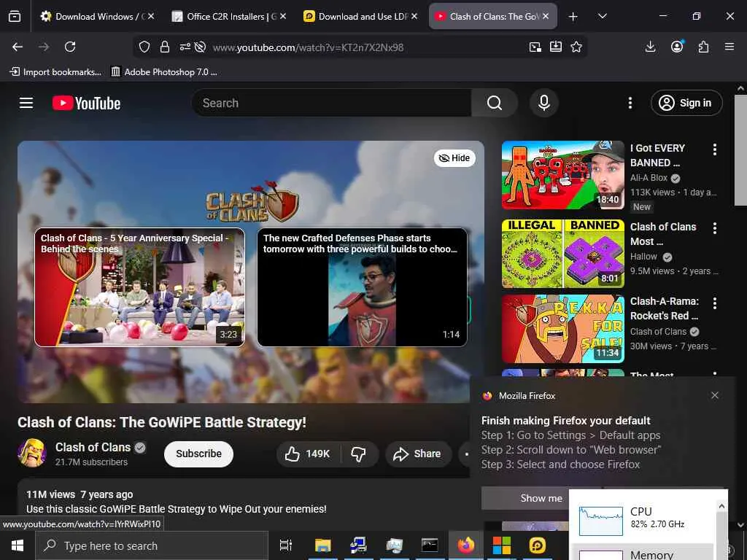747x560 pixels.
Task: Go back to the previous page
Action: pyautogui.click(x=18, y=47)
